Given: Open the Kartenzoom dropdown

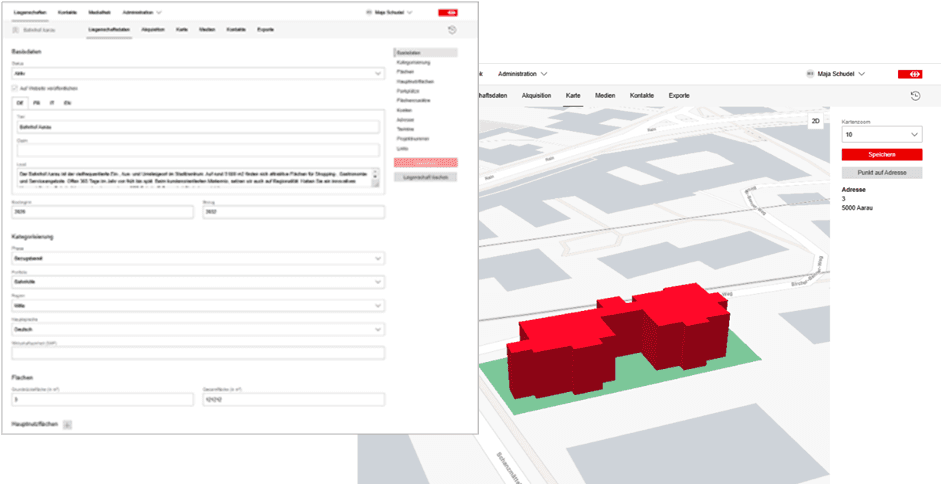Looking at the screenshot, I should click(881, 134).
